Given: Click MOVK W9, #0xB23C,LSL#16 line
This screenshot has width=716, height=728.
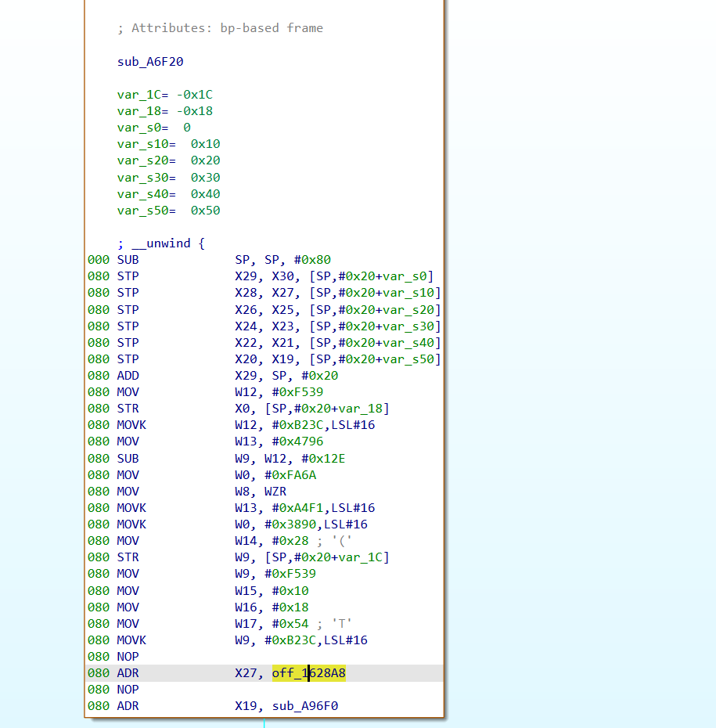Looking at the screenshot, I should pyautogui.click(x=243, y=640).
